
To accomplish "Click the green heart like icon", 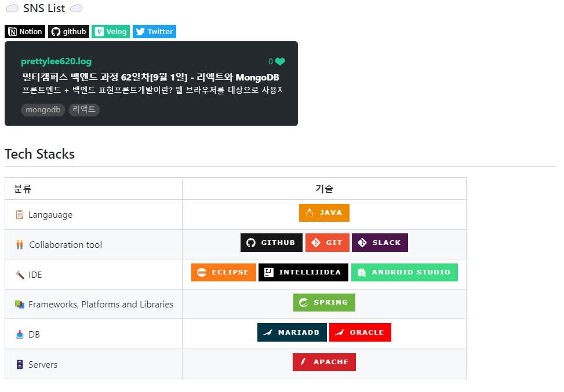I will coord(280,62).
